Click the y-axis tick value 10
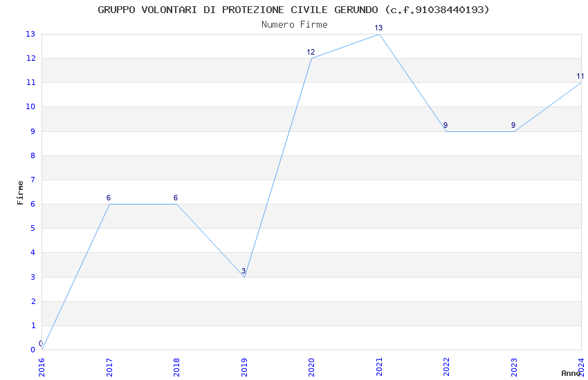Viewport: 588px width, 380px height. 30,106
